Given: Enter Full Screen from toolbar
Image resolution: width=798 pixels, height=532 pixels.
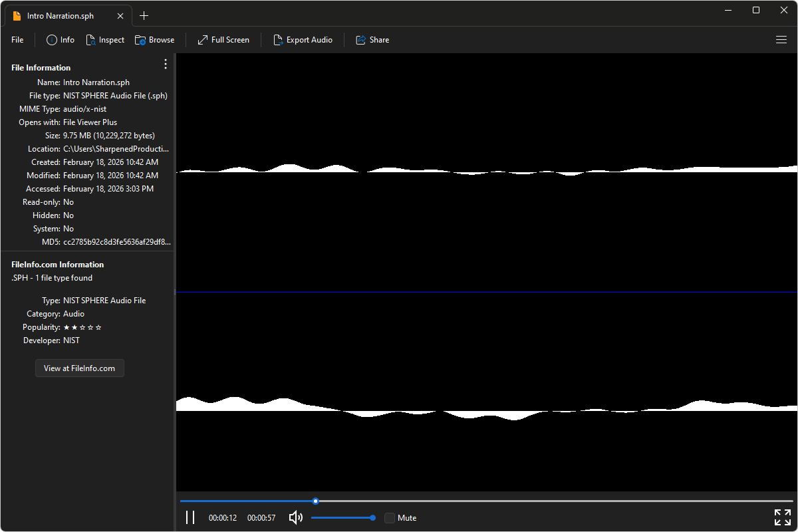Looking at the screenshot, I should coord(203,40).
